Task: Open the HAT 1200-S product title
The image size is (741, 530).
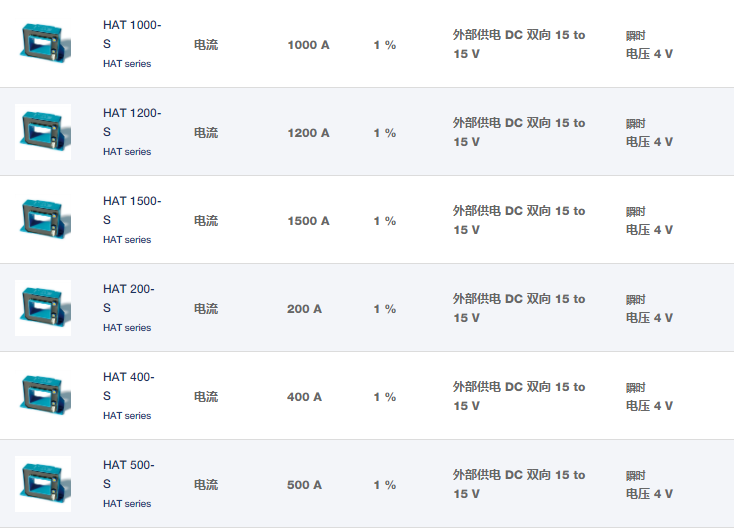Action: click(x=131, y=122)
